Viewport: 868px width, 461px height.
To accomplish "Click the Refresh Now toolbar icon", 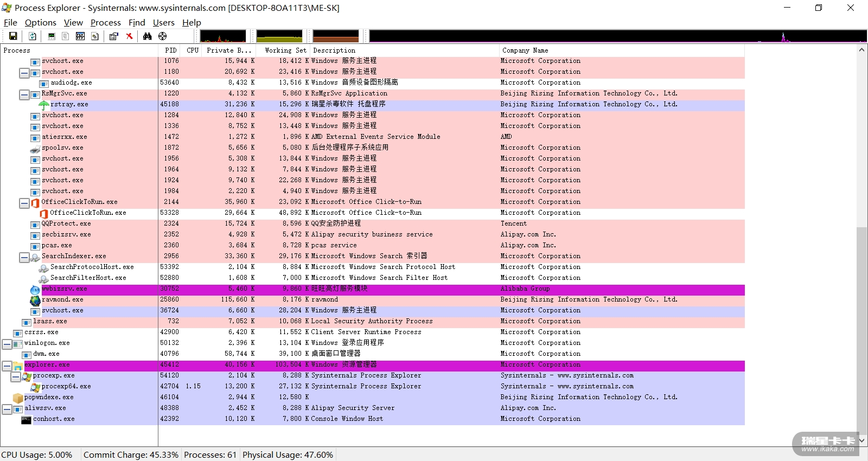I will click(33, 36).
